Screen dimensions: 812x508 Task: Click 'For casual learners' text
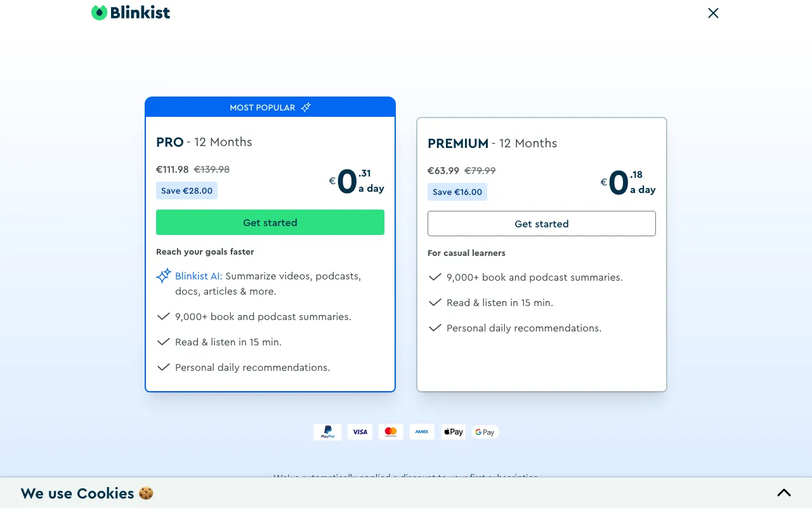click(x=466, y=253)
